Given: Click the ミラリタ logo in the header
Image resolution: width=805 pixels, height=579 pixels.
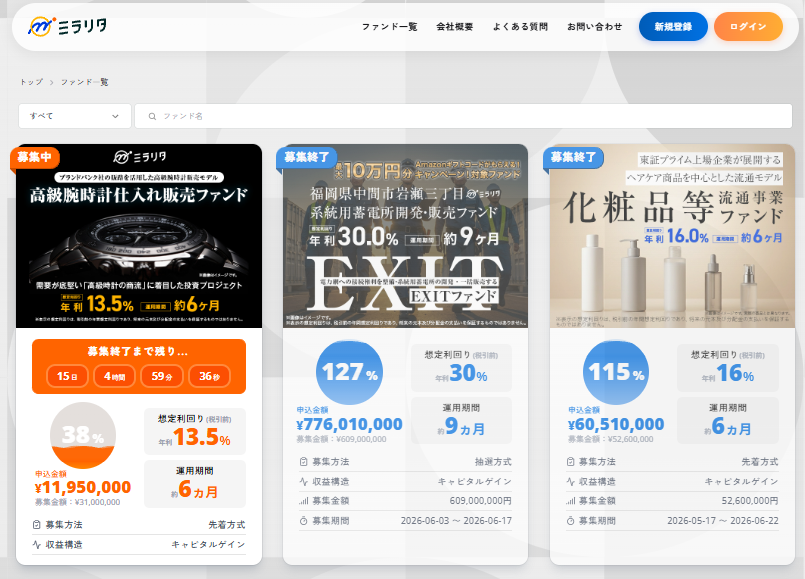Looking at the screenshot, I should (67, 26).
